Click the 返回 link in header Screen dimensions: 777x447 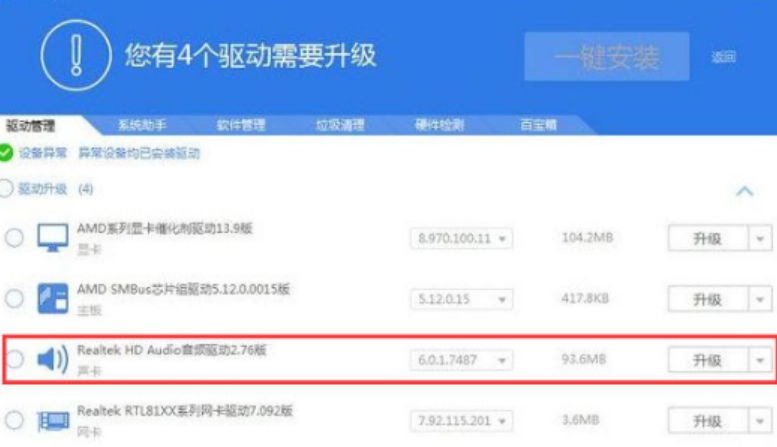click(x=723, y=57)
